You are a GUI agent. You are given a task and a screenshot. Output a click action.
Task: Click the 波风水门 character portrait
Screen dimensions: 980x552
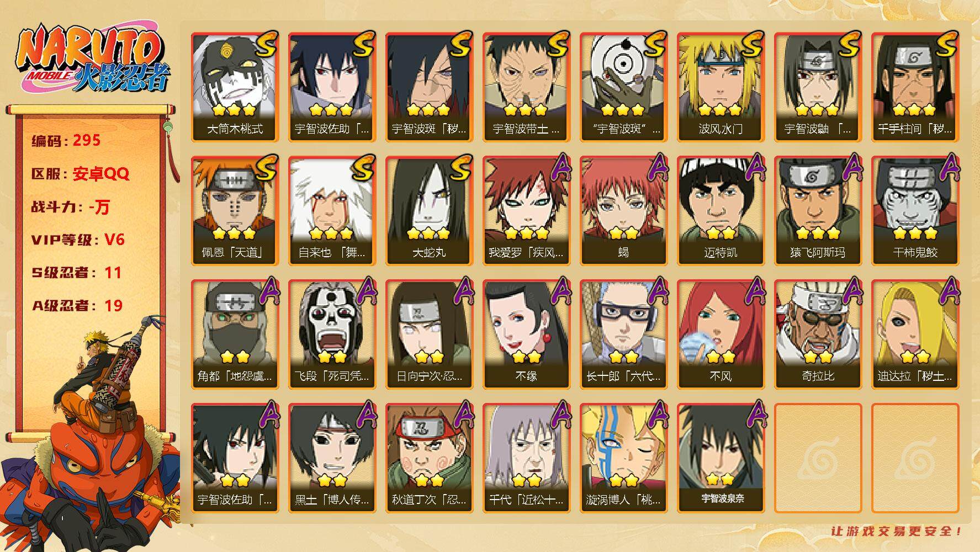pyautogui.click(x=721, y=87)
